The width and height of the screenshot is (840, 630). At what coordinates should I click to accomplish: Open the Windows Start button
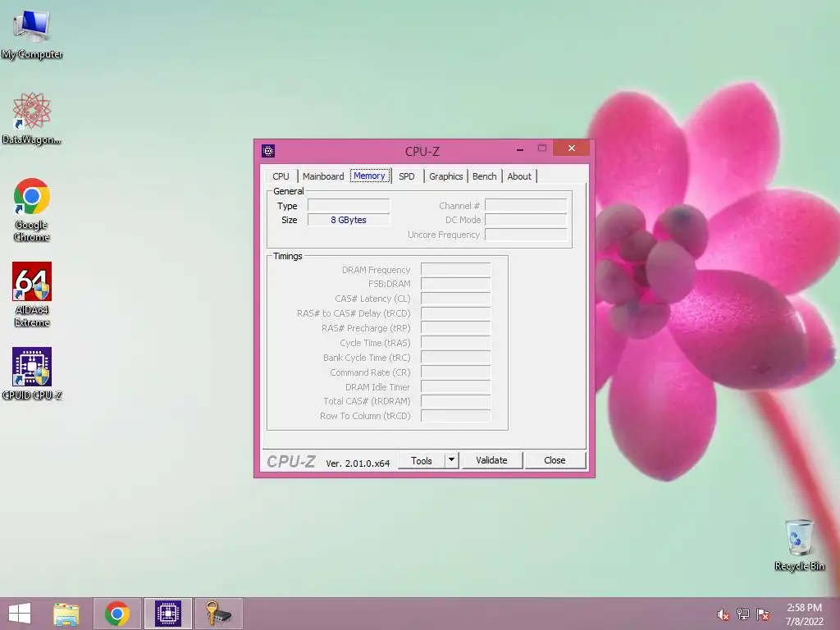click(20, 614)
